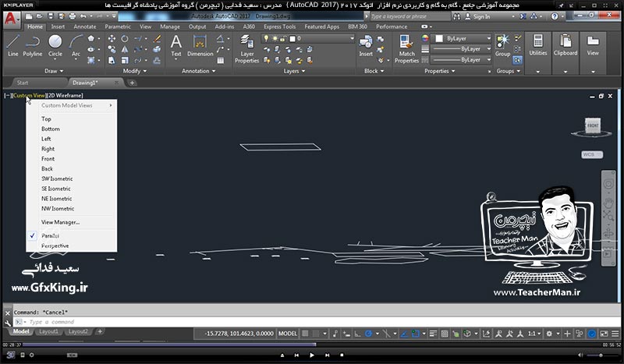Click the Insert block icon
This screenshot has width=624, height=364.
tap(366, 45)
